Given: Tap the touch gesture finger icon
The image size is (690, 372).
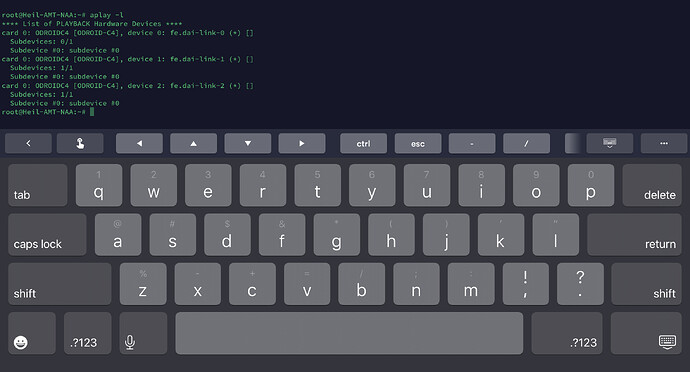Looking at the screenshot, I should pos(80,144).
